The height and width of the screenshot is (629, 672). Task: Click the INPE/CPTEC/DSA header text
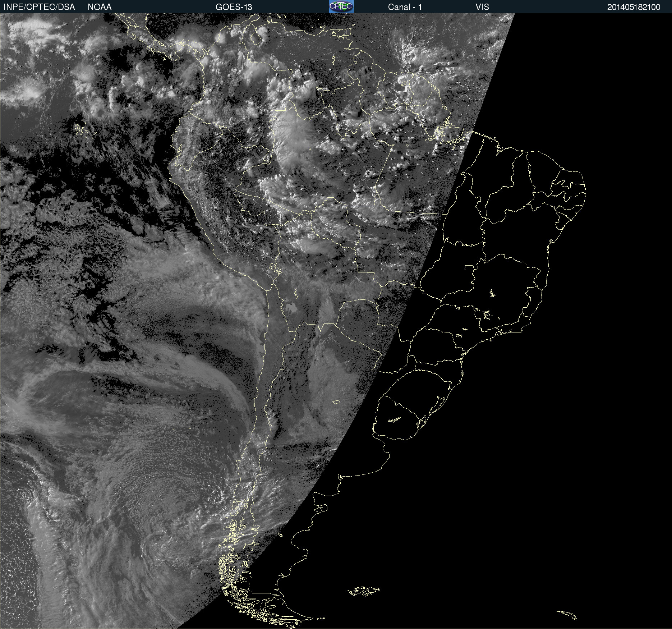[x=39, y=7]
